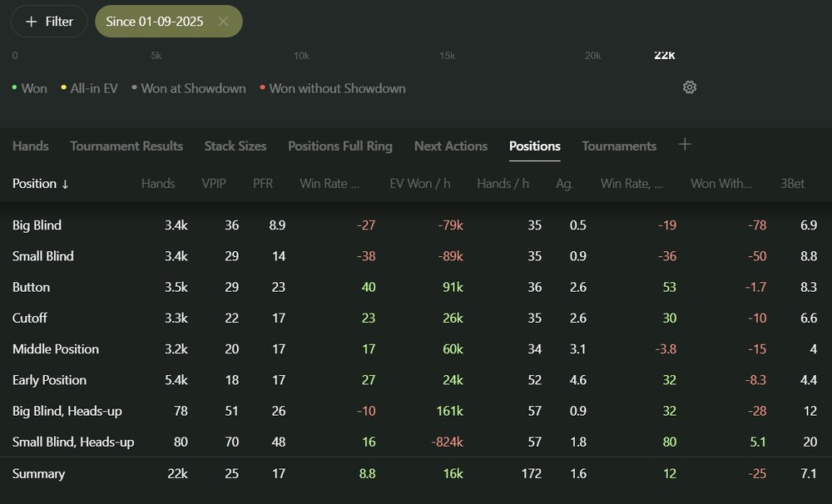Select the Small Blind, Heads-up row
This screenshot has height=504, width=832.
pyautogui.click(x=73, y=442)
